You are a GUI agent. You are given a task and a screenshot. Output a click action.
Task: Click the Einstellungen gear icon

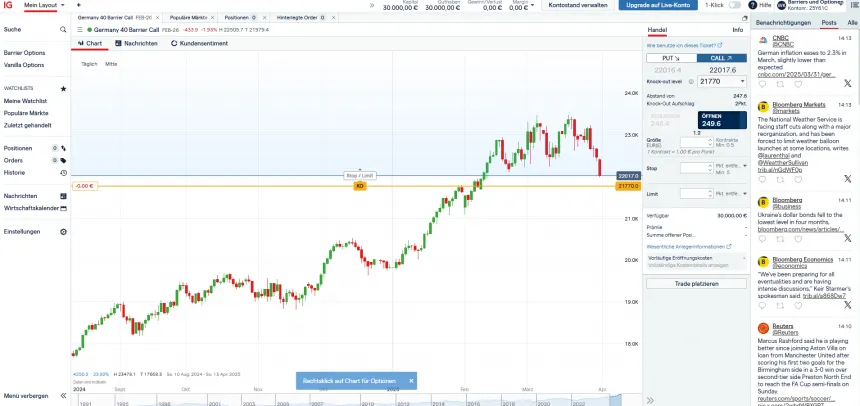[x=63, y=231]
